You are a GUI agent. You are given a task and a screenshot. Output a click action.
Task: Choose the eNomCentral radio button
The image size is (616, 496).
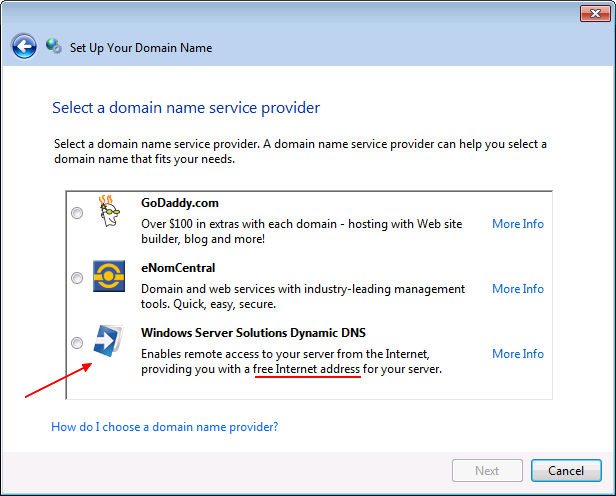click(x=77, y=278)
